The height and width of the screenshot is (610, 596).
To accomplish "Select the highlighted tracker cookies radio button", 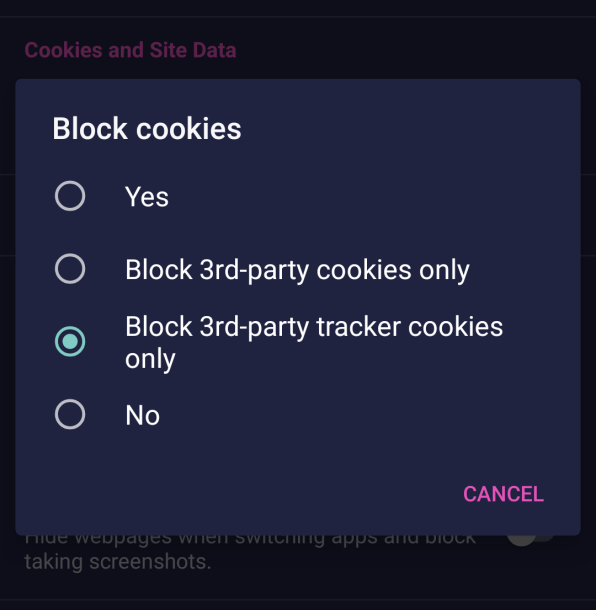I will (x=70, y=341).
